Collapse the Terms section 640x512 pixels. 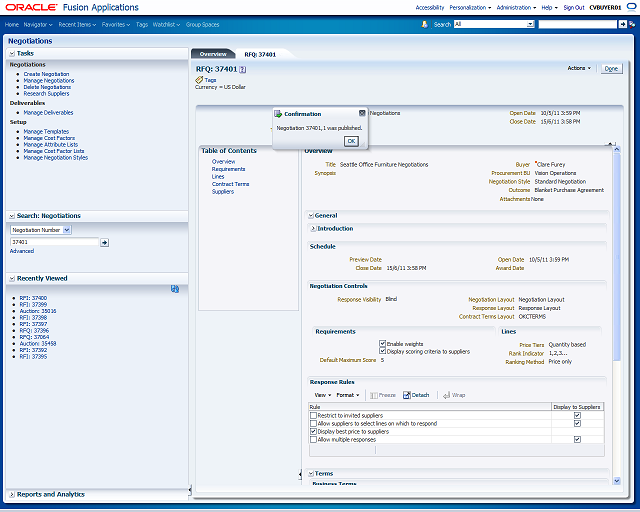click(311, 474)
